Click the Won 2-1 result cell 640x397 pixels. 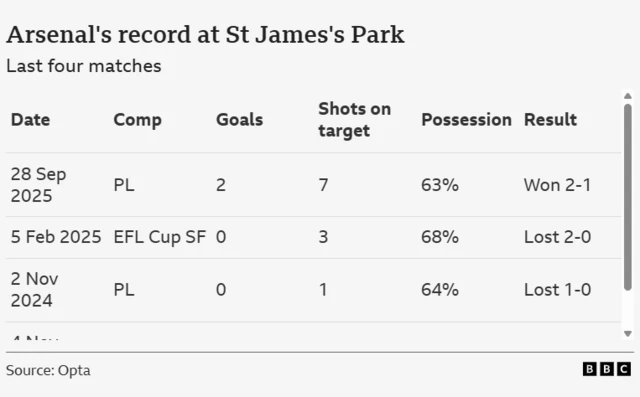558,185
